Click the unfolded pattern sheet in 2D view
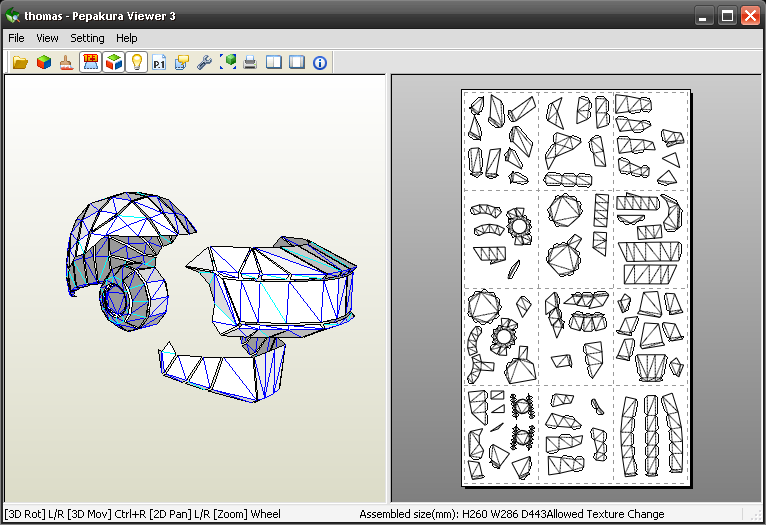 click(576, 288)
